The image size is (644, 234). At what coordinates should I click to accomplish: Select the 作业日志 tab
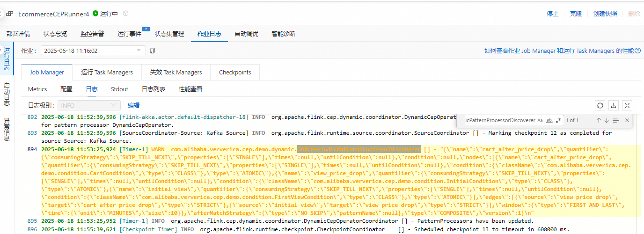209,34
